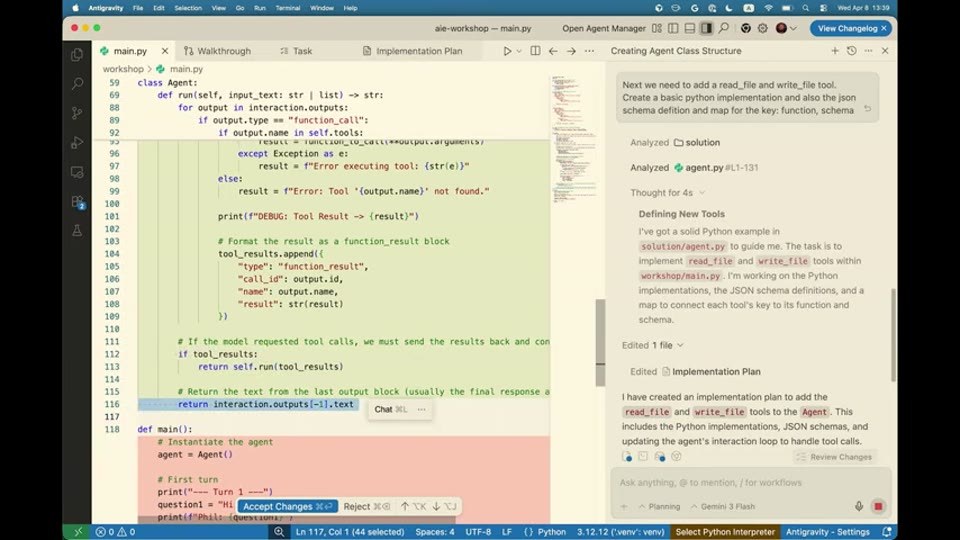Stop the agent with red stop button
Image resolution: width=960 pixels, height=540 pixels.
(x=878, y=506)
